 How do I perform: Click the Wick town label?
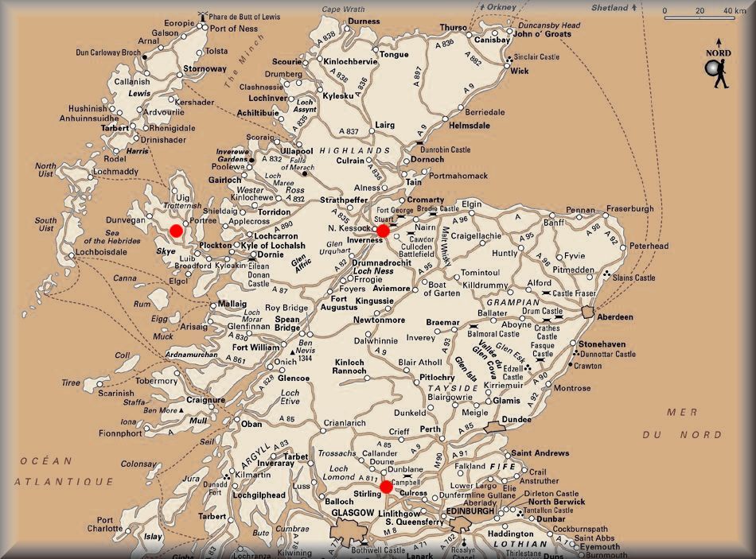point(520,71)
